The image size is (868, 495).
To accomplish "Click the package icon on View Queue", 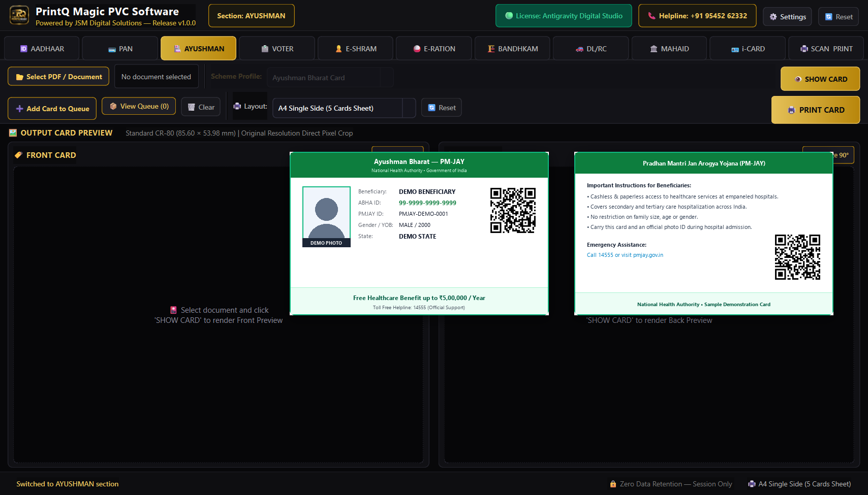I will pyautogui.click(x=113, y=106).
